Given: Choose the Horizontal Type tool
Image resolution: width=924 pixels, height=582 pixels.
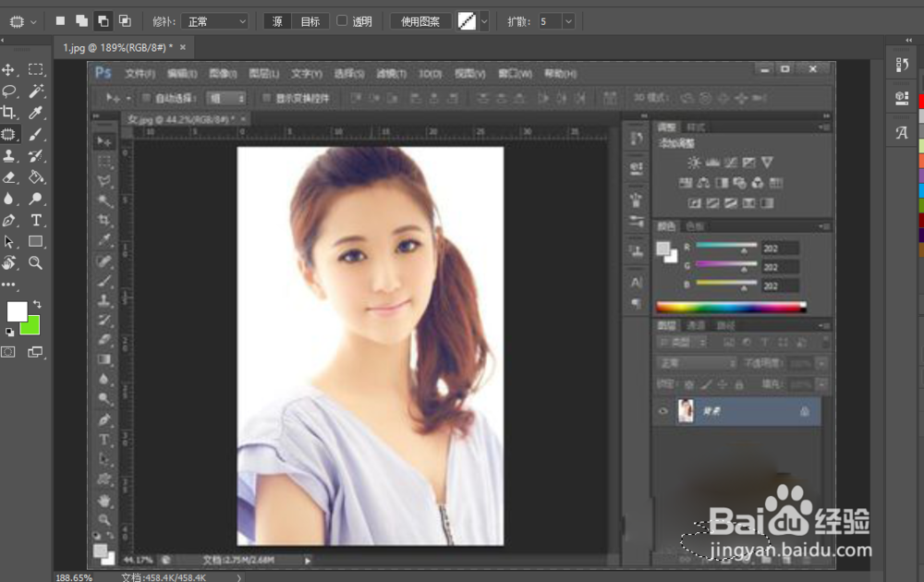Looking at the screenshot, I should (36, 220).
